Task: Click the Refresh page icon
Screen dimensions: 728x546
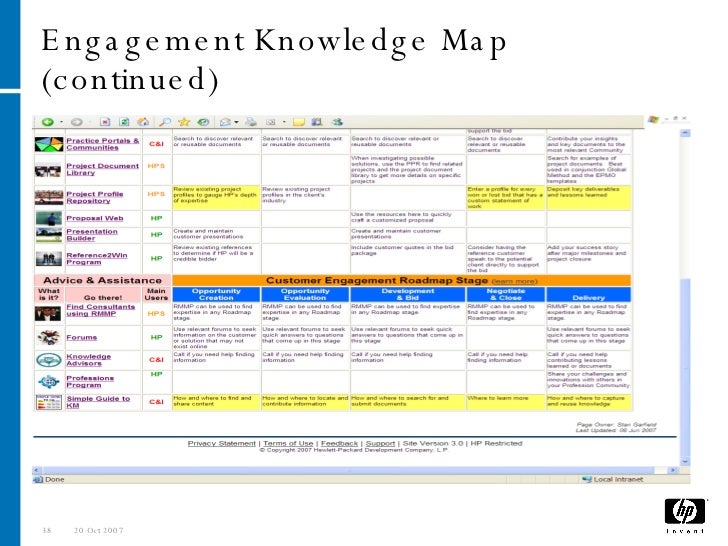Action: pos(124,122)
